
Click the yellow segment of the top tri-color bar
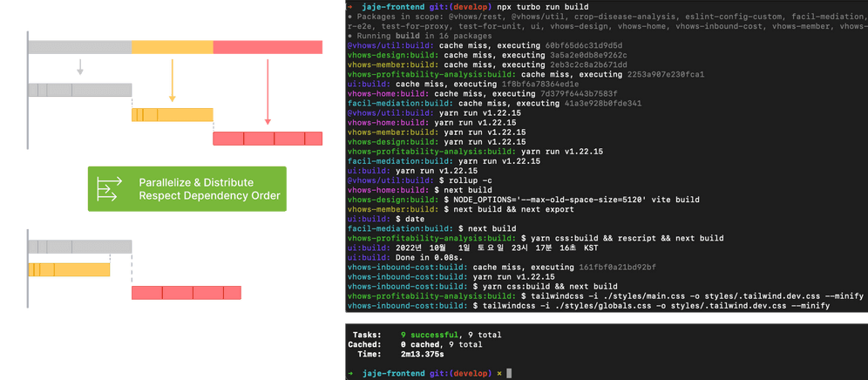click(x=173, y=47)
